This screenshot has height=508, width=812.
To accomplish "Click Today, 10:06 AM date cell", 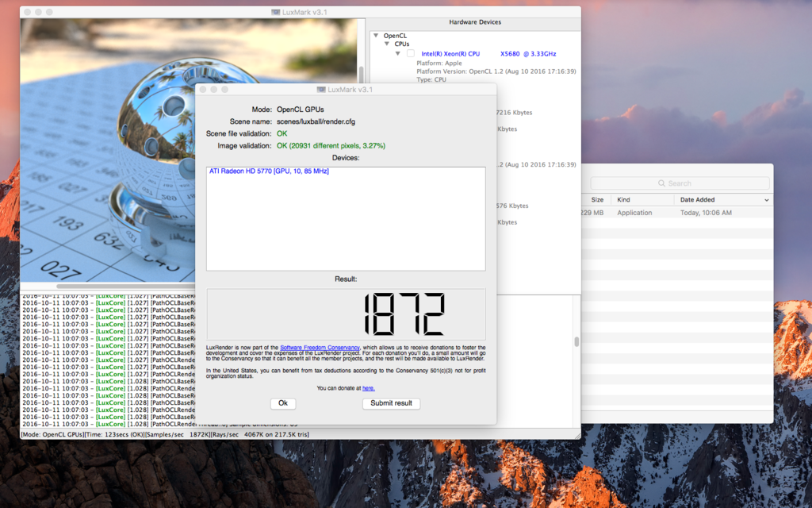I will pos(706,213).
